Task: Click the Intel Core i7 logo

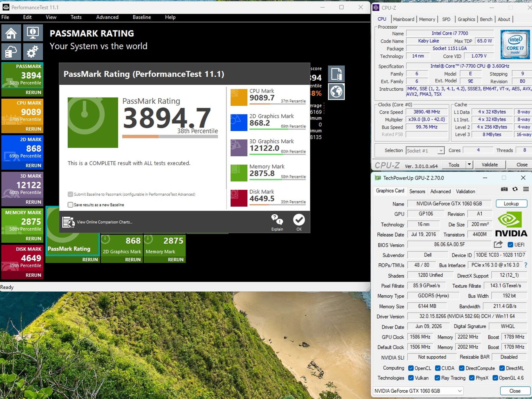Action: click(x=515, y=44)
